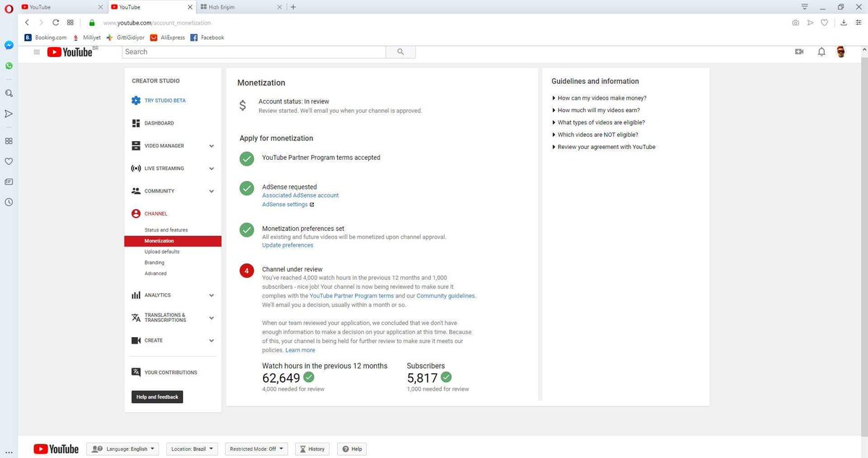Click the YouTube logo in header
Viewport: 868px width, 458px height.
pyautogui.click(x=70, y=52)
